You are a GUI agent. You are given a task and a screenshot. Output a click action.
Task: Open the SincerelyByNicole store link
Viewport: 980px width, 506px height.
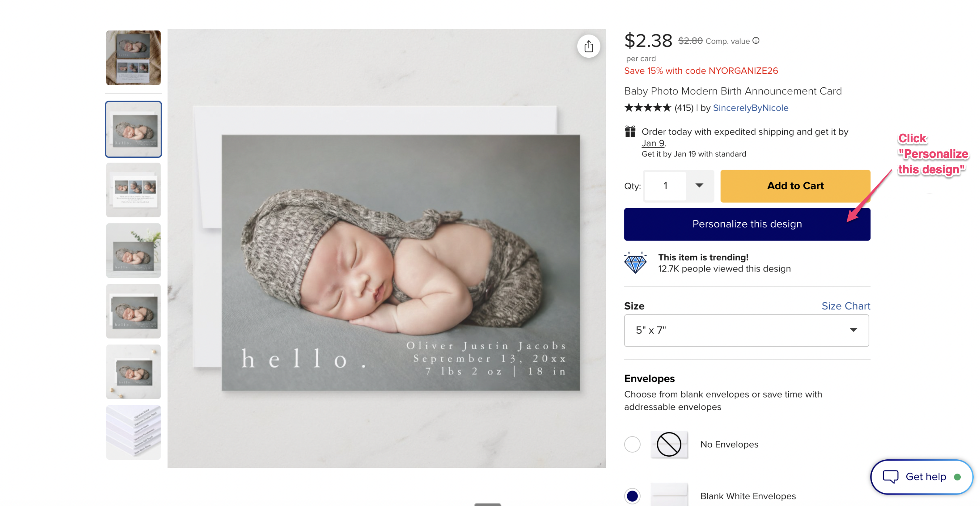point(750,108)
